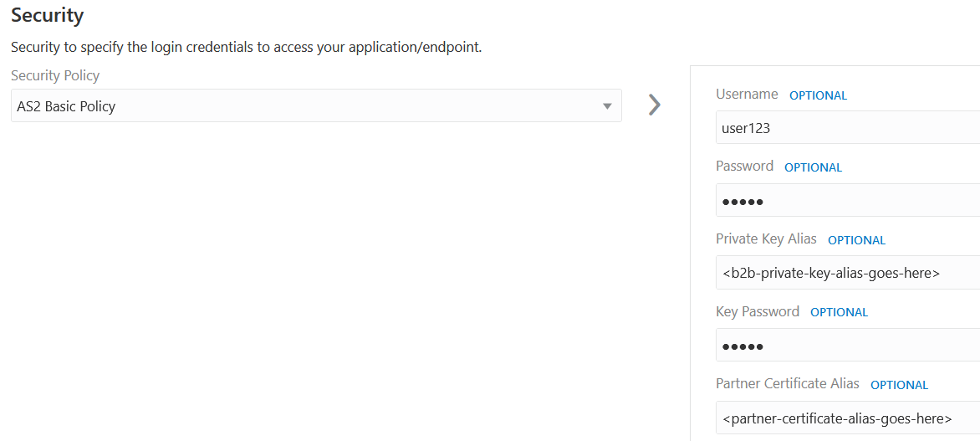
Task: Click the dropdown arrow beside AS2 Basic Policy
Action: tap(606, 106)
